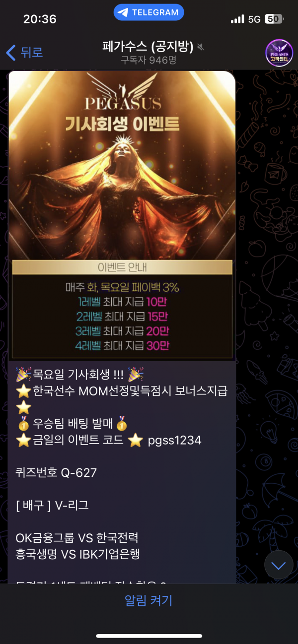The height and width of the screenshot is (644, 298).
Task: Open channel info via 페가수스 (공지방) title
Action: (x=147, y=47)
